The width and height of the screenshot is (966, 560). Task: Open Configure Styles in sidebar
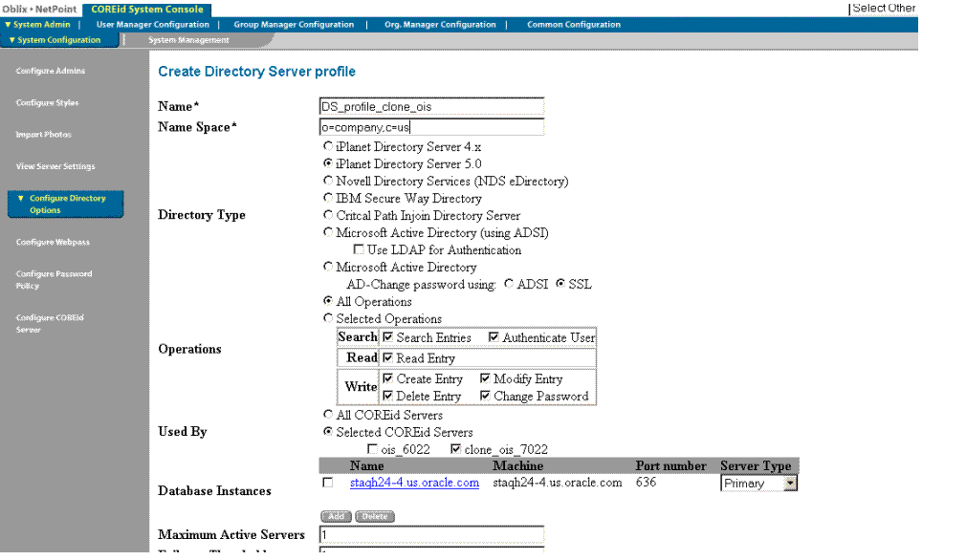click(x=48, y=103)
